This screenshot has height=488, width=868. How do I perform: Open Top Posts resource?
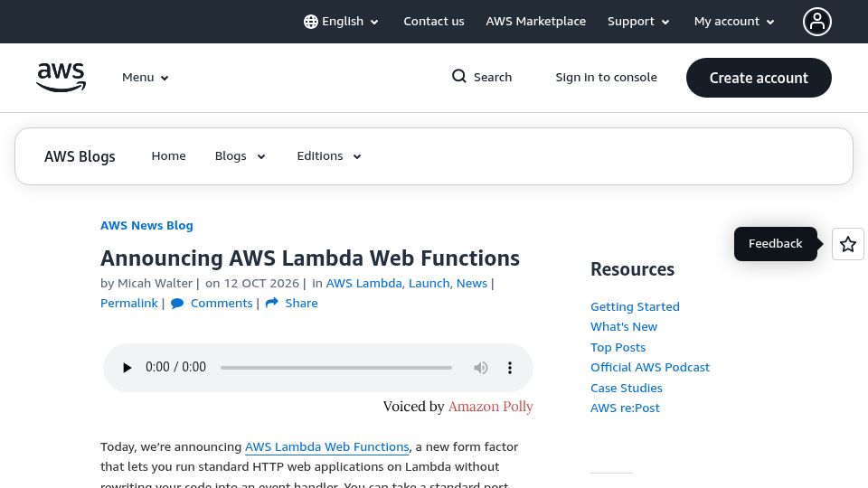coord(618,347)
